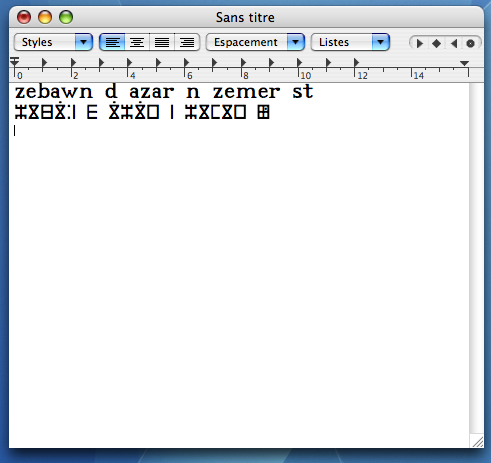Open the Espacement dropdown
Image resolution: width=491 pixels, height=463 pixels.
pos(255,42)
